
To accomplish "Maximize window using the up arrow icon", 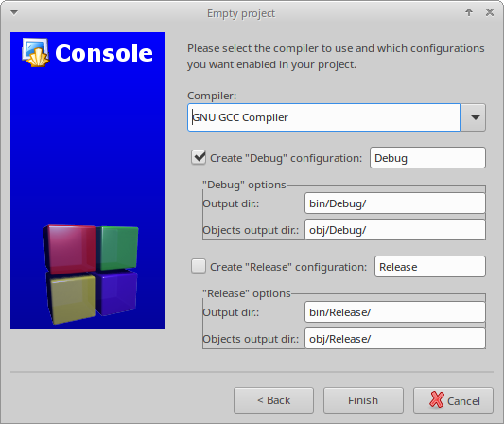I will pos(469,12).
